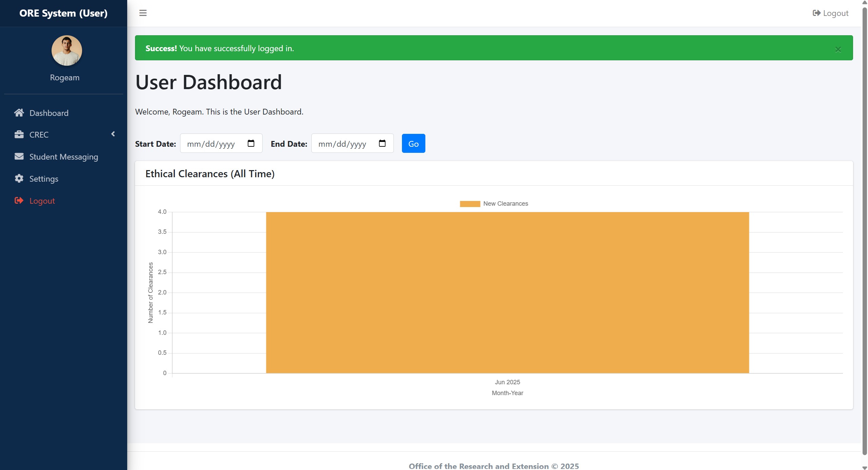The width and height of the screenshot is (868, 470).
Task: Click the Dashboard home icon
Action: (x=19, y=113)
